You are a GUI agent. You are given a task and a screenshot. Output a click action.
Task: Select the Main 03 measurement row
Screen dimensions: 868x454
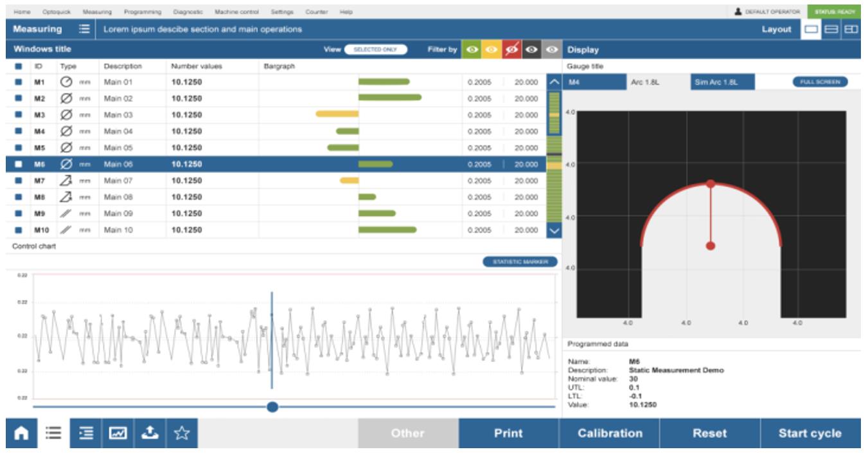(x=118, y=115)
